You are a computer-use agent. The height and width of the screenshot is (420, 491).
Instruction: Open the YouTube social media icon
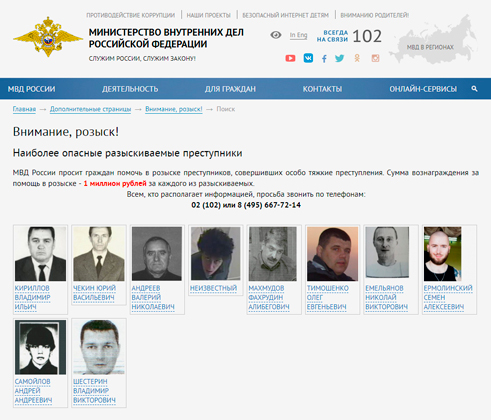[x=290, y=58]
